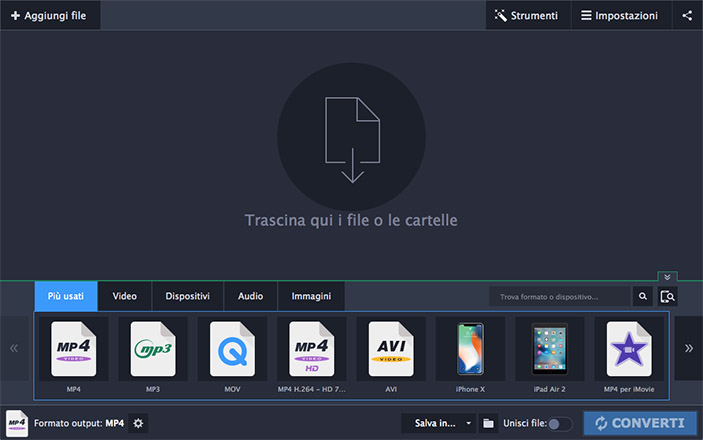Toggle the Unisci file switch
The image size is (703, 440).
tap(560, 424)
